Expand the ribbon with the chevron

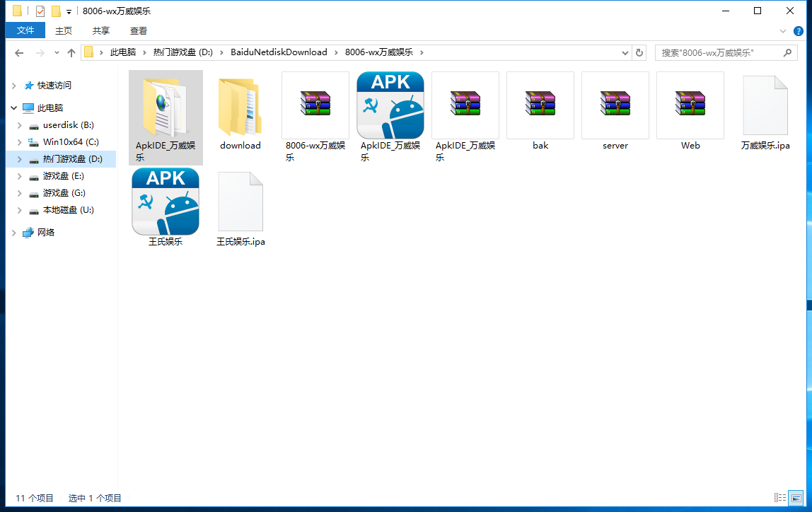tap(783, 31)
